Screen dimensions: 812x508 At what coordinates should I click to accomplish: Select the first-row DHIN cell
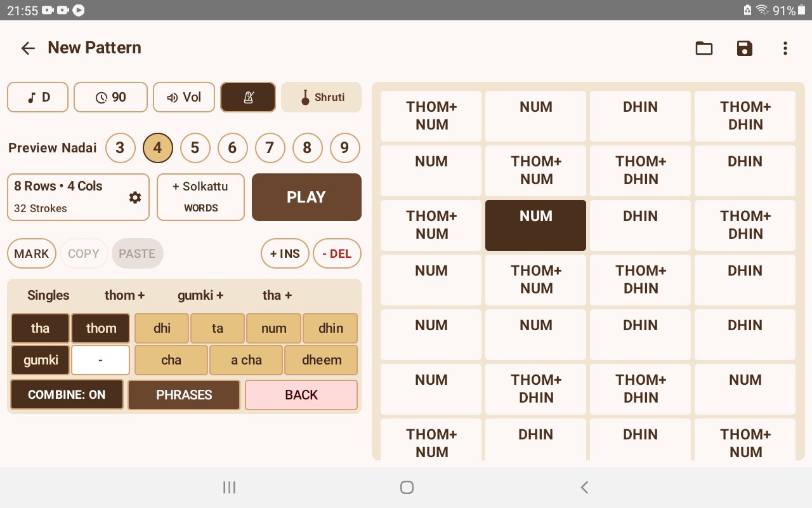(640, 116)
